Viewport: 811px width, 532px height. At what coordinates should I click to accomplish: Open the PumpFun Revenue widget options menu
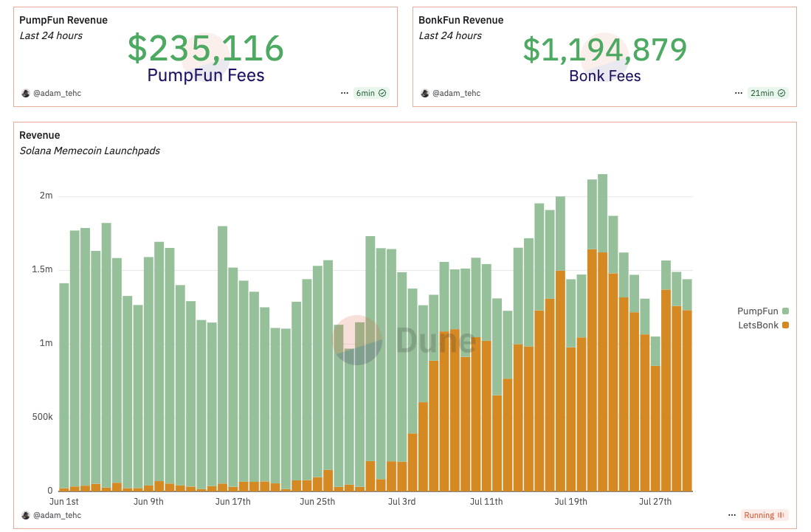point(344,93)
